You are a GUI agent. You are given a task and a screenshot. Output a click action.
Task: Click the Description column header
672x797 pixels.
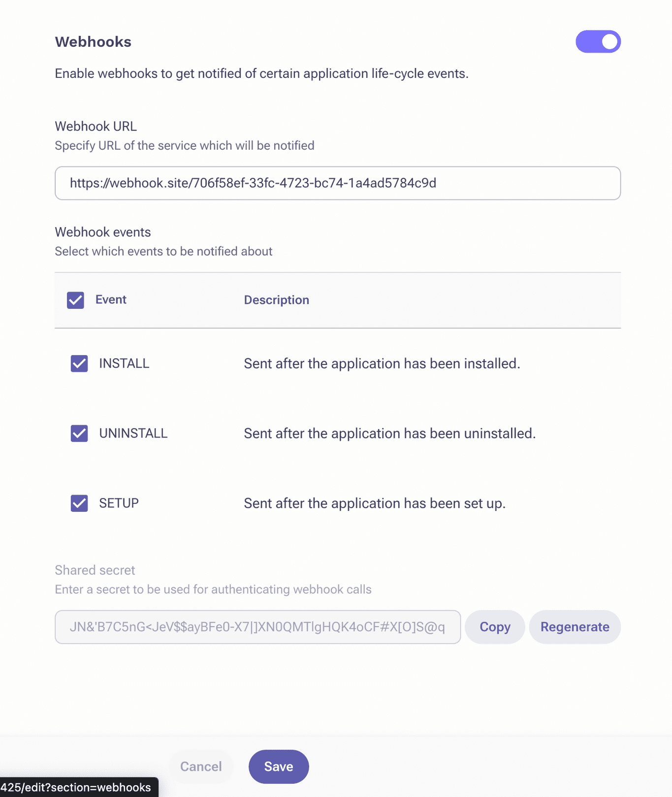tap(277, 300)
